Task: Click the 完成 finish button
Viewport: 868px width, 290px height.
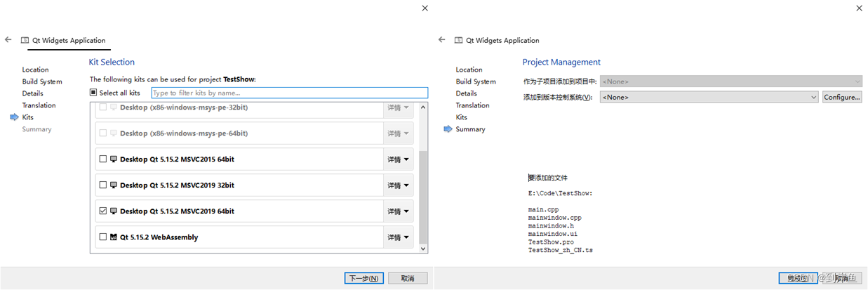Action: (x=799, y=278)
